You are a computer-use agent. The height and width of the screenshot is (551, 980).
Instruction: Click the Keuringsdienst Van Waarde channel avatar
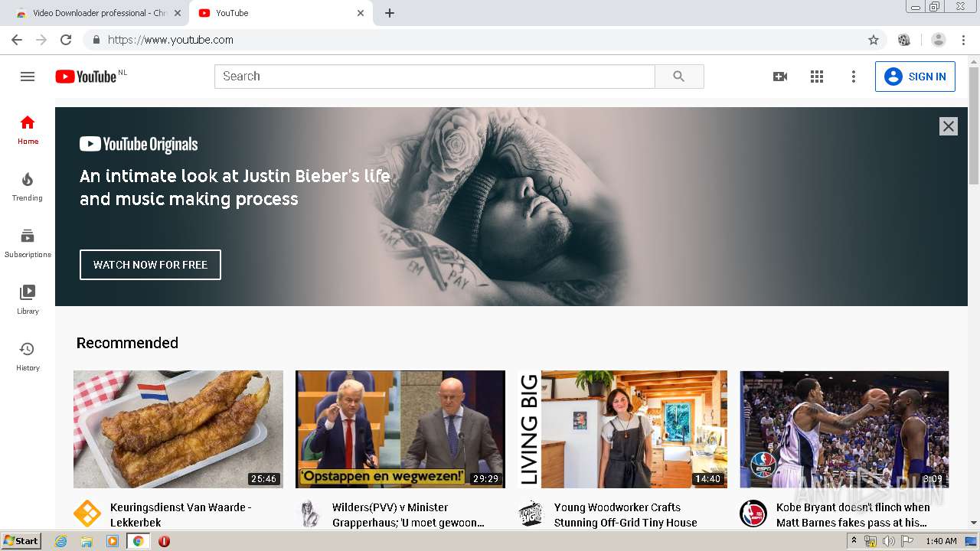click(87, 514)
